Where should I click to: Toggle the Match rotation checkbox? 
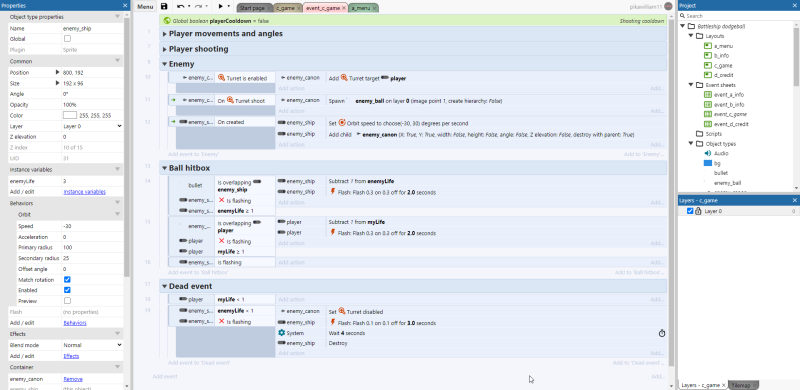tap(67, 280)
